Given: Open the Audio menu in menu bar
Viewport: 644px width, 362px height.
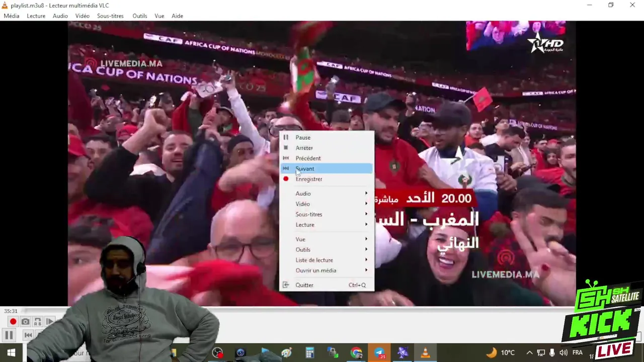Looking at the screenshot, I should pyautogui.click(x=60, y=16).
